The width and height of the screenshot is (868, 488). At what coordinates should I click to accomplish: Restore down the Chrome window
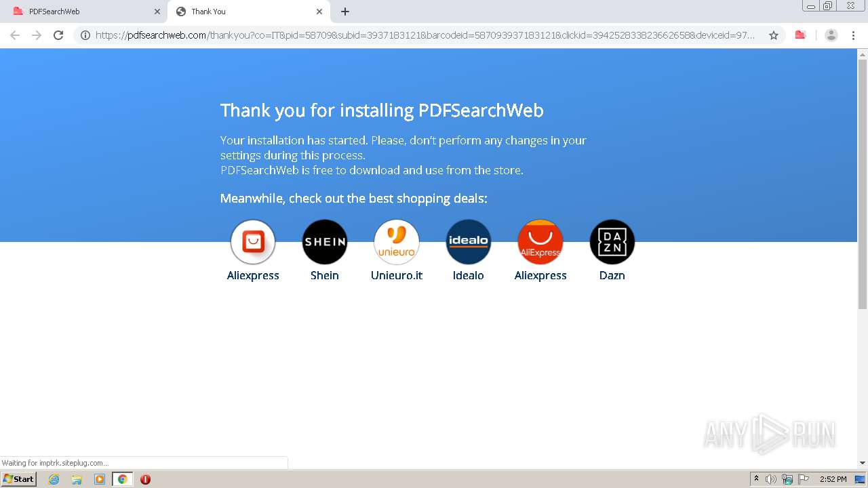(828, 6)
